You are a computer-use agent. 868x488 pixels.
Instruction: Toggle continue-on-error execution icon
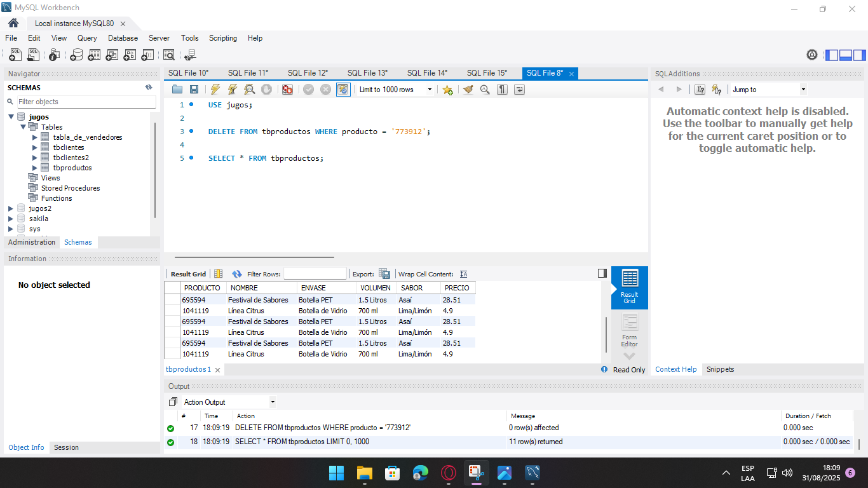[x=287, y=90]
